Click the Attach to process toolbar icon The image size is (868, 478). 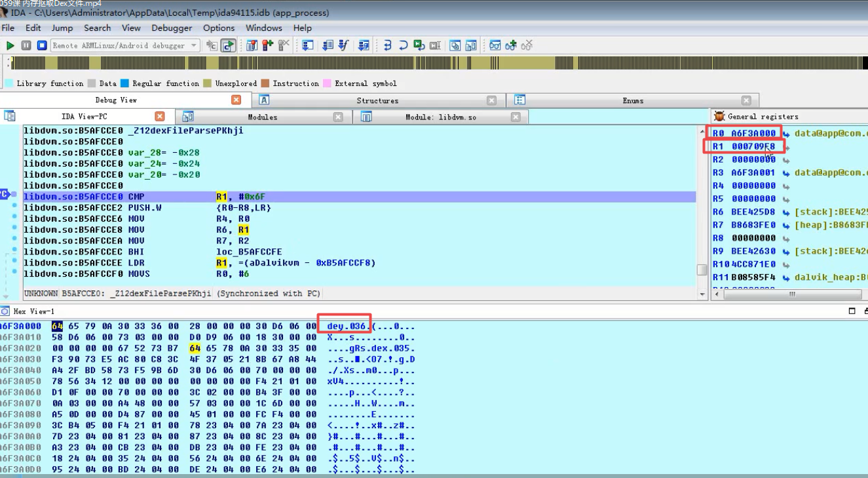click(x=212, y=45)
